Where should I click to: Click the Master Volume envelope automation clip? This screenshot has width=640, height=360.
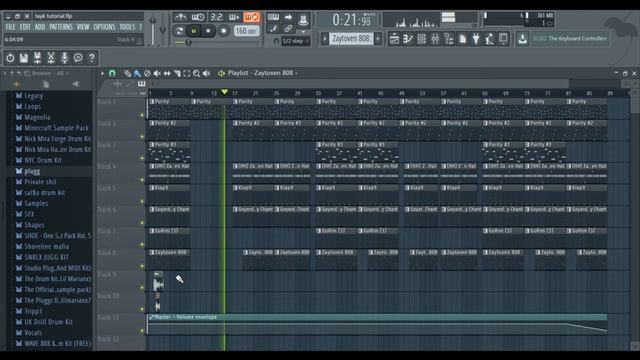coord(377,324)
